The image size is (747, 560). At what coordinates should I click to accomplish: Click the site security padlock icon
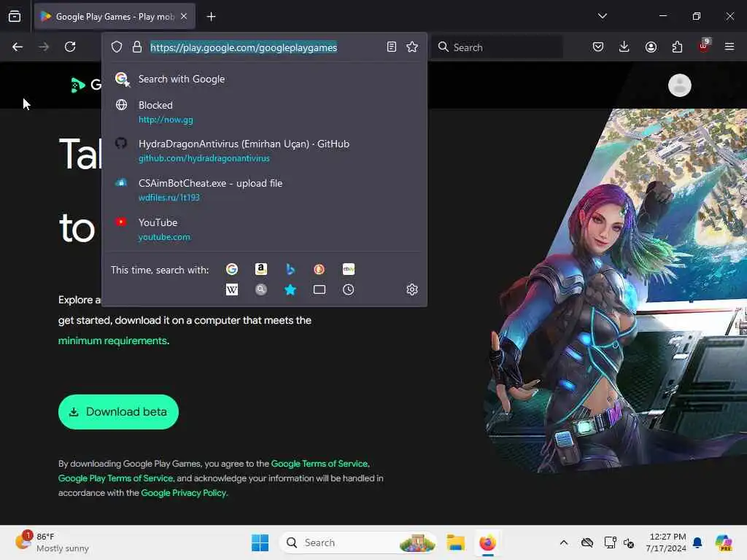pyautogui.click(x=137, y=47)
